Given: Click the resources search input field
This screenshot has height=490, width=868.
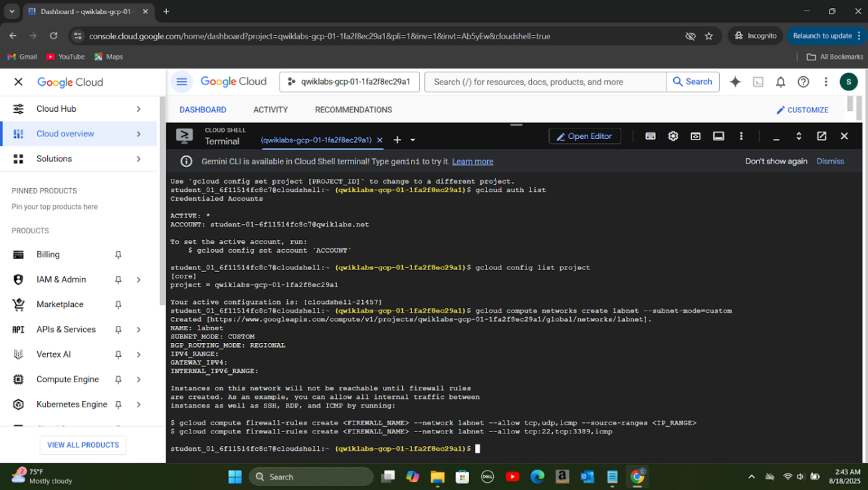Looking at the screenshot, I should (x=545, y=82).
